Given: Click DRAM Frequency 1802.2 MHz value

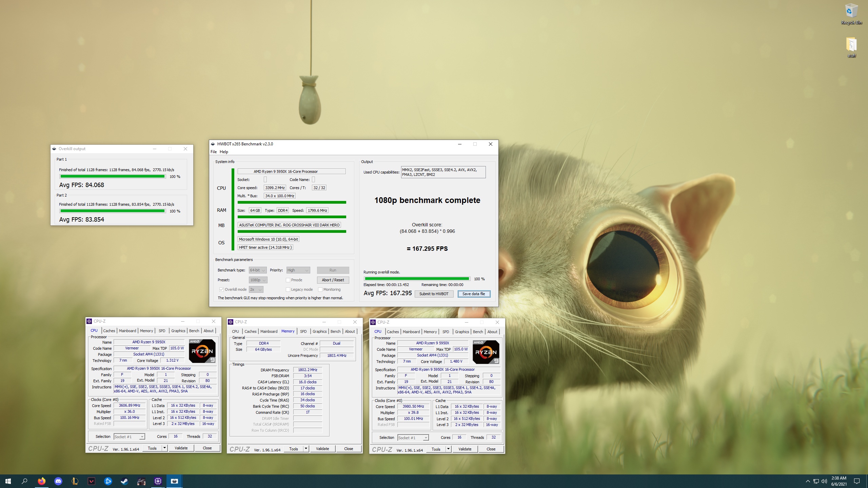Looking at the screenshot, I should click(x=308, y=370).
